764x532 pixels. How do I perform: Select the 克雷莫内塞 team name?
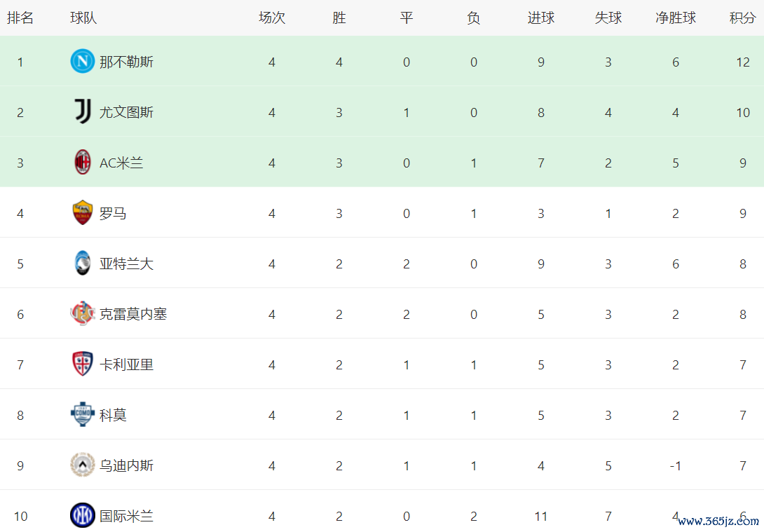[133, 315]
